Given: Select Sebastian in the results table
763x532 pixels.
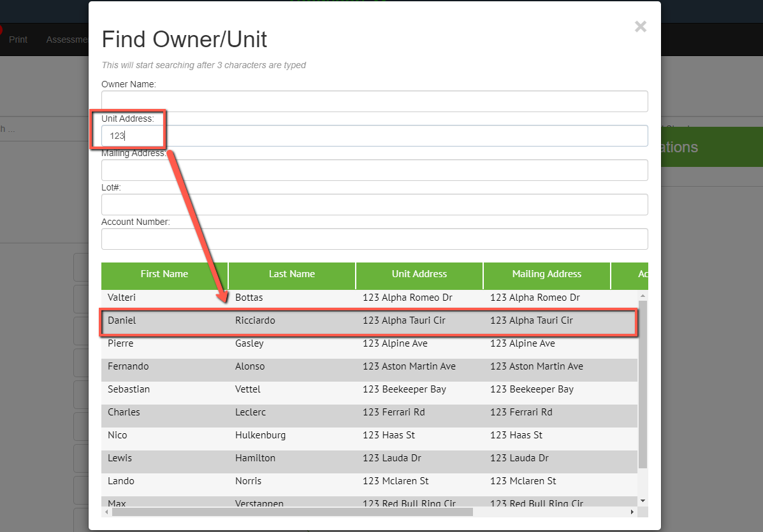Looking at the screenshot, I should [129, 389].
